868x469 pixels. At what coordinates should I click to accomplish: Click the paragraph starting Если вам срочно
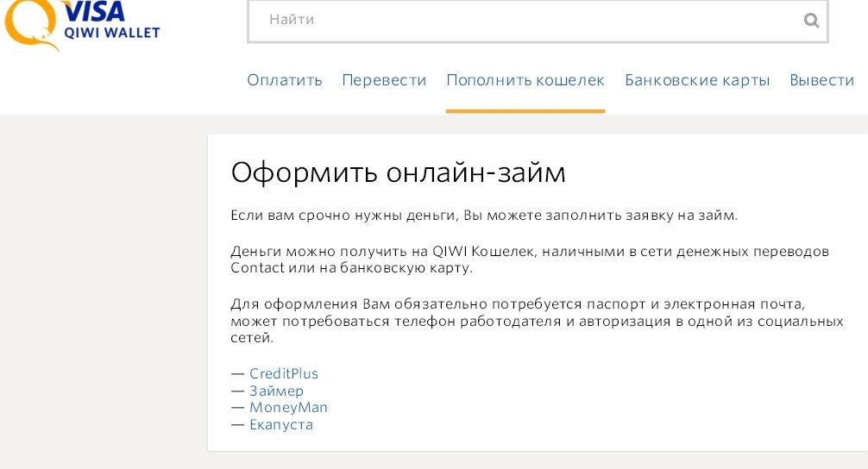[484, 216]
